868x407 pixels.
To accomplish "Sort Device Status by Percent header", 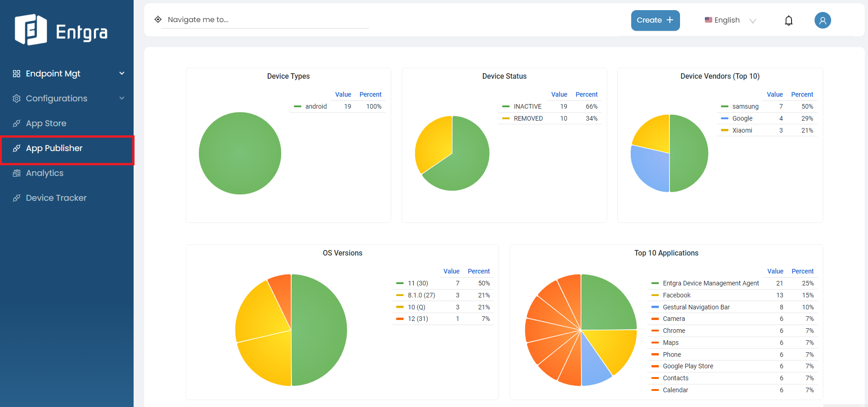I will click(586, 94).
